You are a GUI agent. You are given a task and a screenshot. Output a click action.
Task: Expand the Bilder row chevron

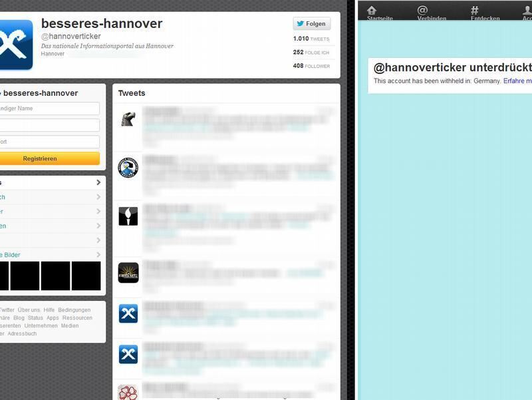98,255
